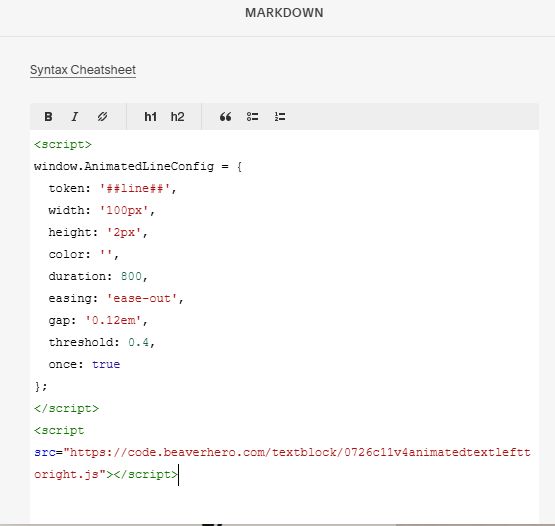The width and height of the screenshot is (555, 526).
Task: Click the token '##line##' value
Action: [x=134, y=188]
